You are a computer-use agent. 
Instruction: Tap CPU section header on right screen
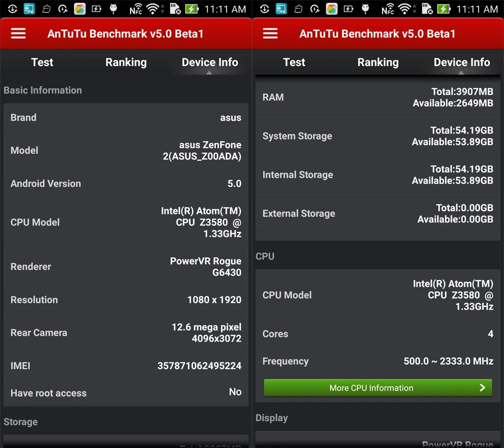(265, 256)
